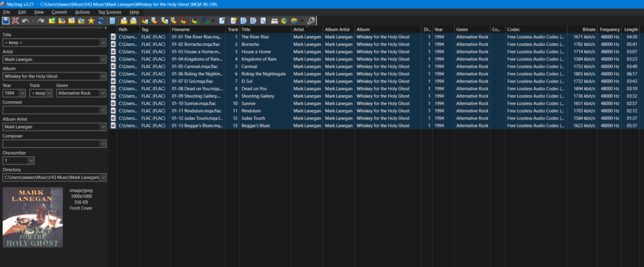This screenshot has height=267, width=644.
Task: Sort by Length column header
Action: [x=630, y=30]
